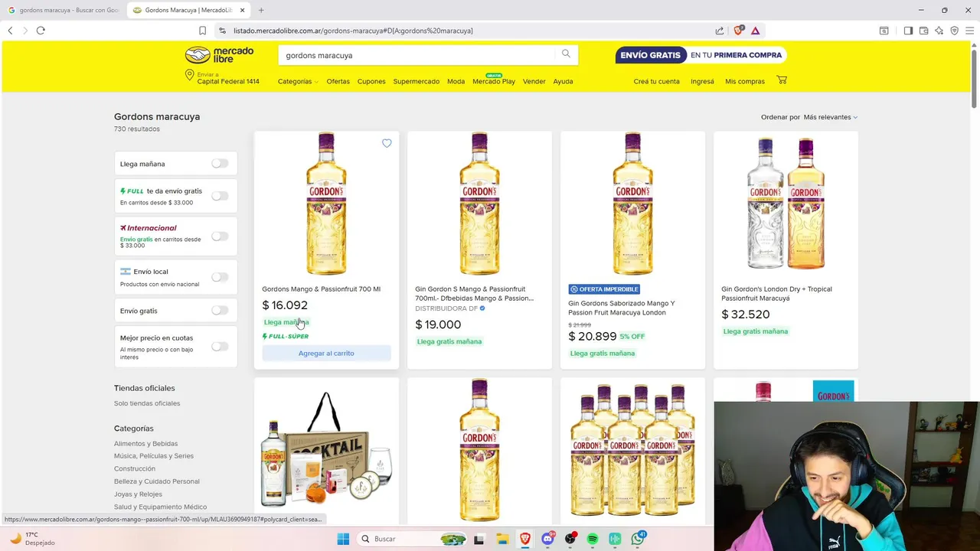Toggle Envío local filter switch
This screenshot has height=551, width=980.
tap(220, 277)
